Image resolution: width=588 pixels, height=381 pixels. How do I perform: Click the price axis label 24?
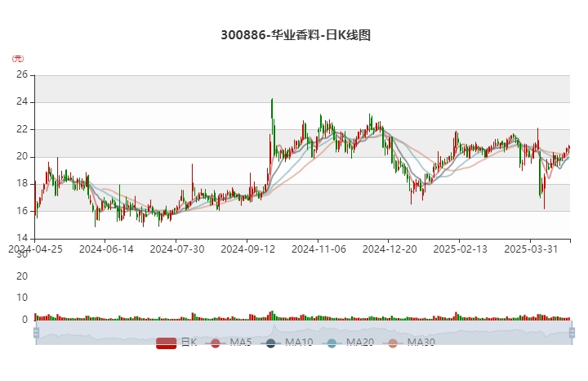click(x=22, y=101)
